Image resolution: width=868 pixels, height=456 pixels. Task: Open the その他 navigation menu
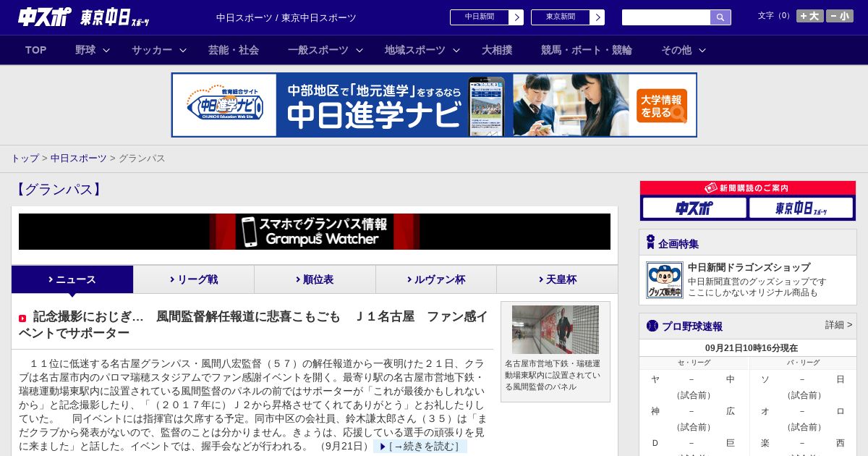tap(676, 50)
